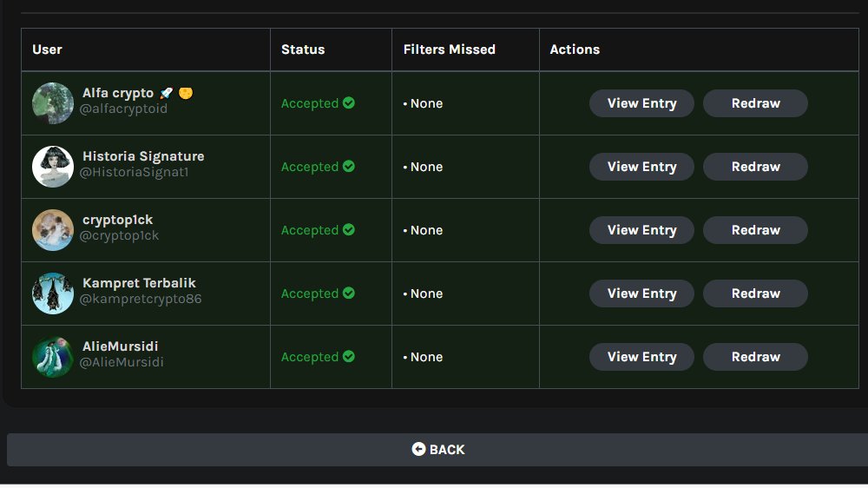Click the handle @HistoriaSignat1

[135, 172]
